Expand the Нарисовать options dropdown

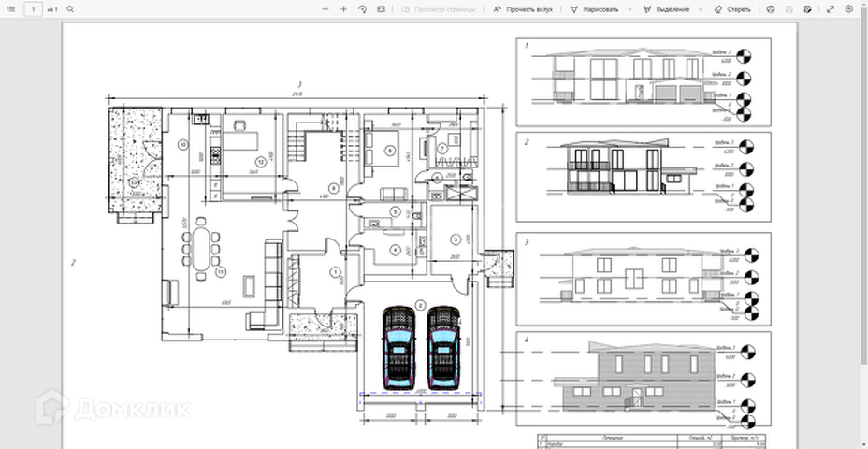[630, 9]
